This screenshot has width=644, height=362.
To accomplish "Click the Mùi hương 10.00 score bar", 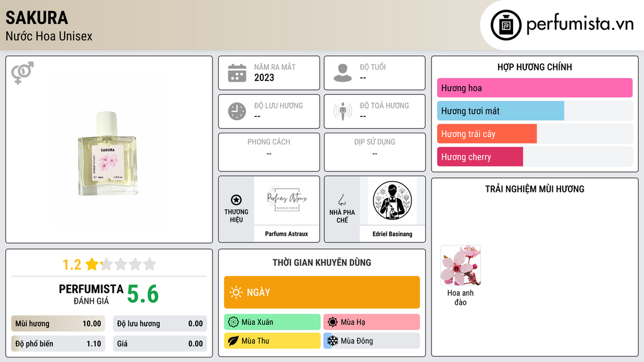I will point(58,324).
